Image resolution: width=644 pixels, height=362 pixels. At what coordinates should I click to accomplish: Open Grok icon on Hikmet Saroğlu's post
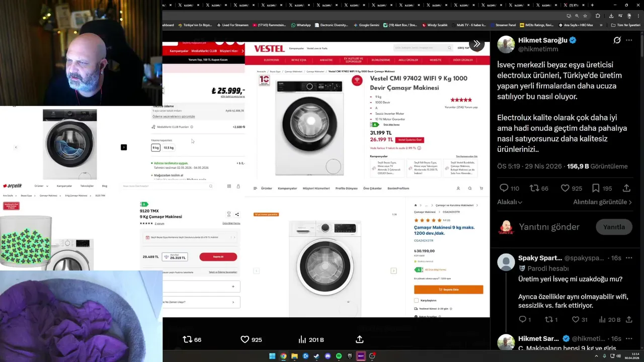pos(617,40)
